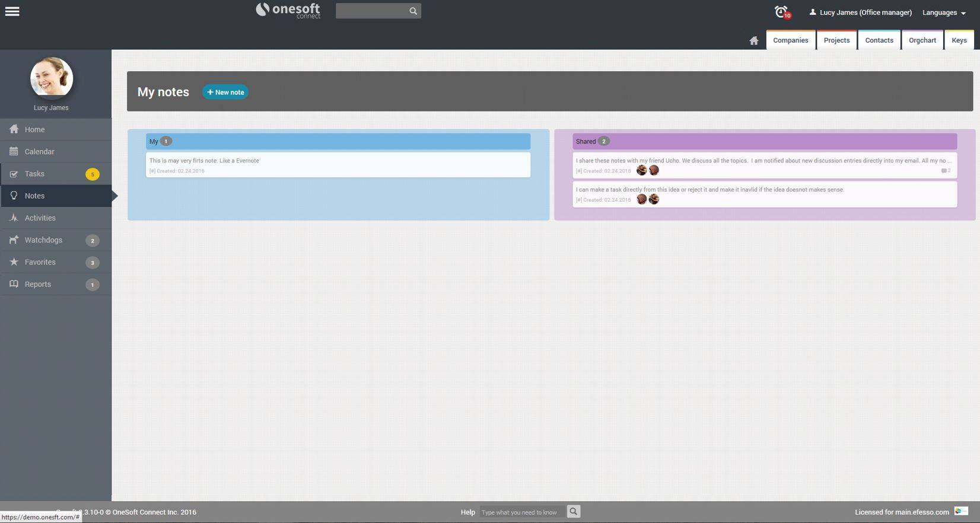This screenshot has height=523, width=980.
Task: Click the Shared column count badge '2'
Action: 604,141
